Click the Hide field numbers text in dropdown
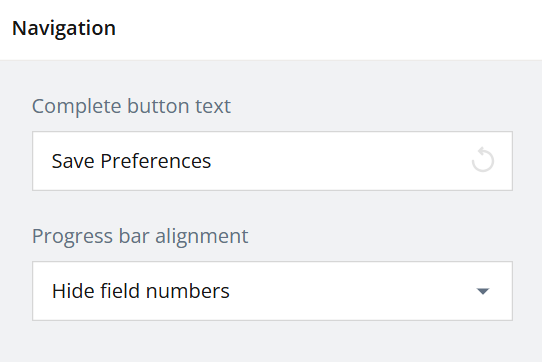Screen dimensions: 542x362 (x=141, y=291)
